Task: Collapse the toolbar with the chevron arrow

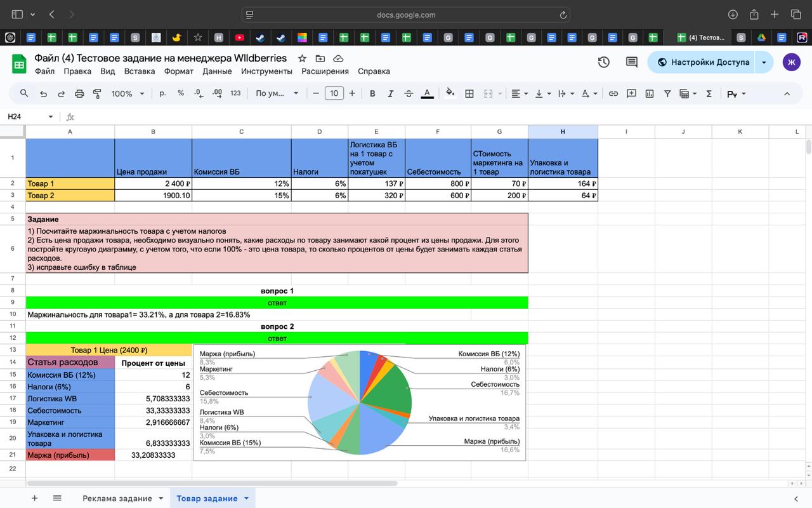Action: (x=787, y=93)
